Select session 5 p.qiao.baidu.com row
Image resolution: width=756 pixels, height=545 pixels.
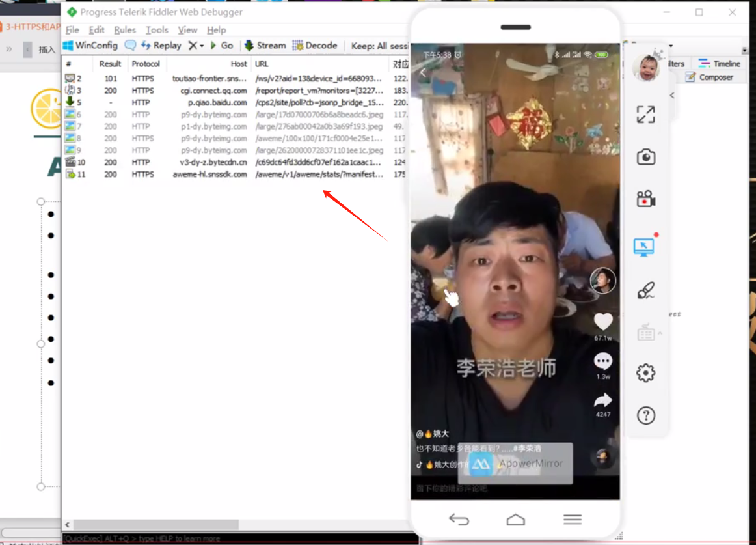236,102
